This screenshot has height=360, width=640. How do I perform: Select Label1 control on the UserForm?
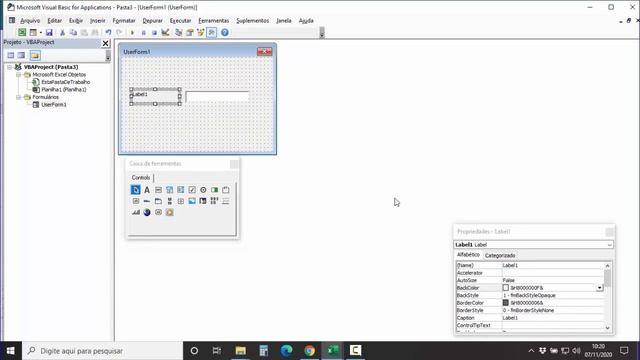pos(155,96)
